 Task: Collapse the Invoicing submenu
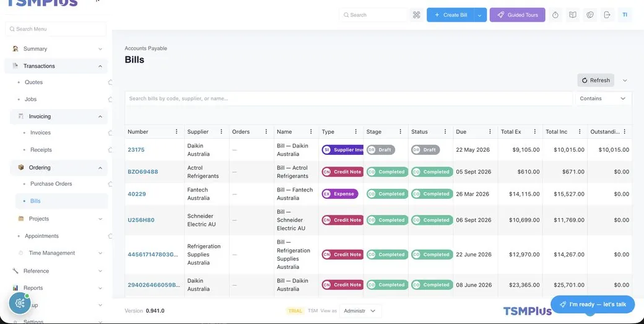click(x=100, y=116)
